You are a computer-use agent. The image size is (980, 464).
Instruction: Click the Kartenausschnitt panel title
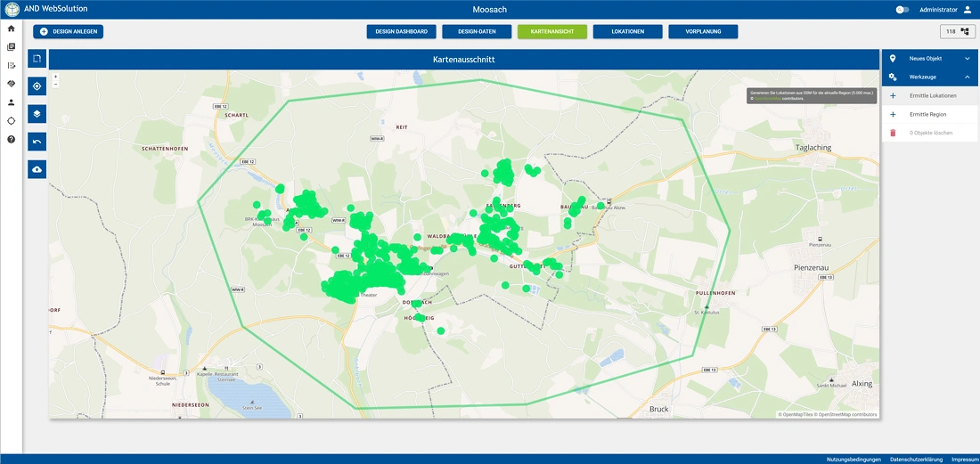click(464, 60)
